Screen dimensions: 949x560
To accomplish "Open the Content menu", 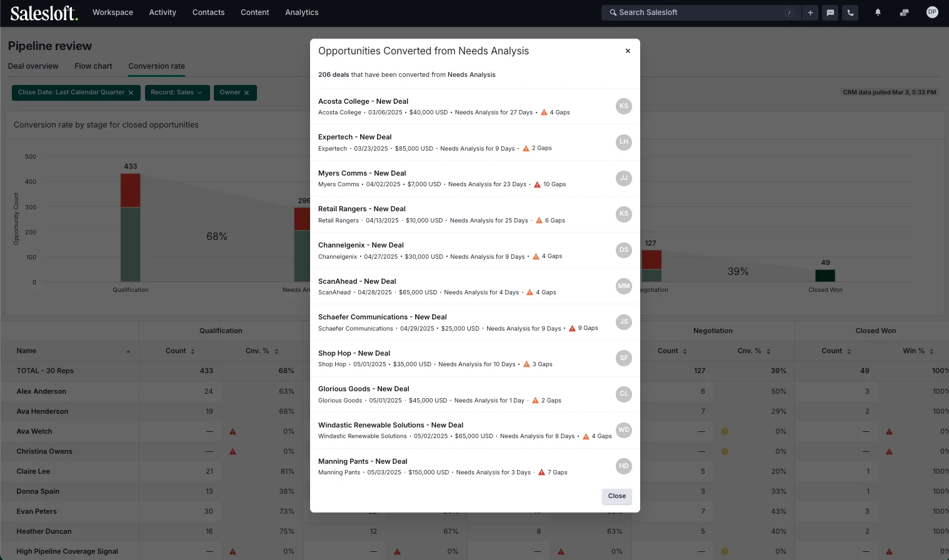I will point(255,12).
